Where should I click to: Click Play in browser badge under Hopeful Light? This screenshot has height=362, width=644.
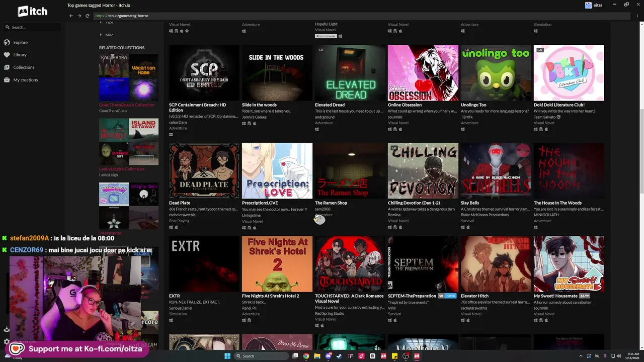click(x=326, y=36)
